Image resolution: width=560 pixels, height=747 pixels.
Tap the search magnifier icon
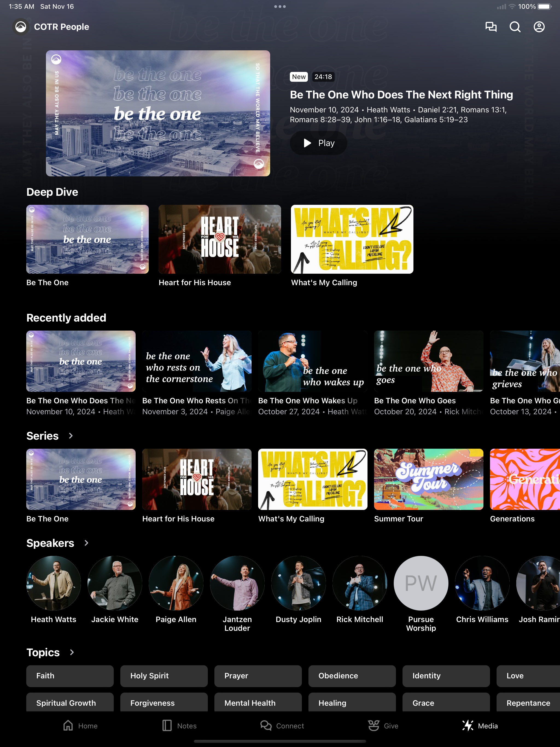pos(515,27)
